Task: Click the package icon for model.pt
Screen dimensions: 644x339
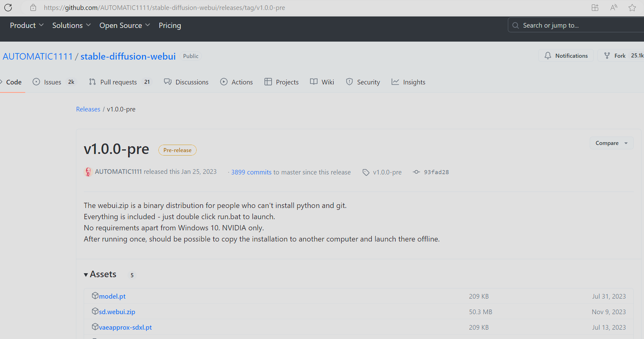Action: pyautogui.click(x=95, y=296)
